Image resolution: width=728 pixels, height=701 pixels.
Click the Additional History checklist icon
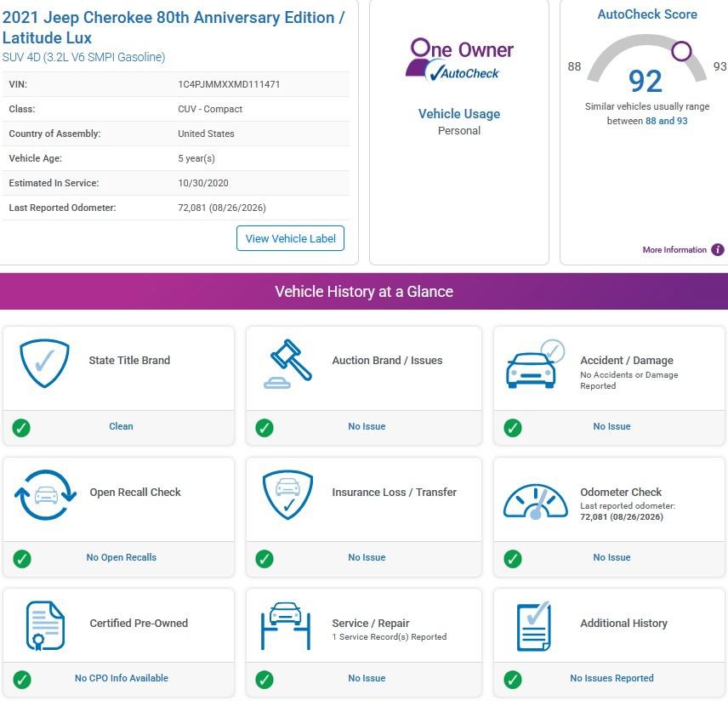[534, 626]
